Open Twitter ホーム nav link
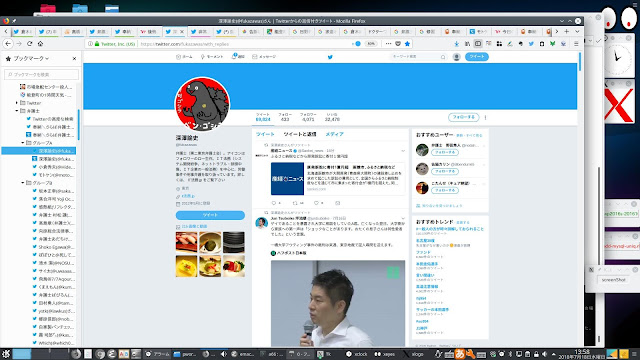Viewport: 640px width, 360px height. [184, 57]
